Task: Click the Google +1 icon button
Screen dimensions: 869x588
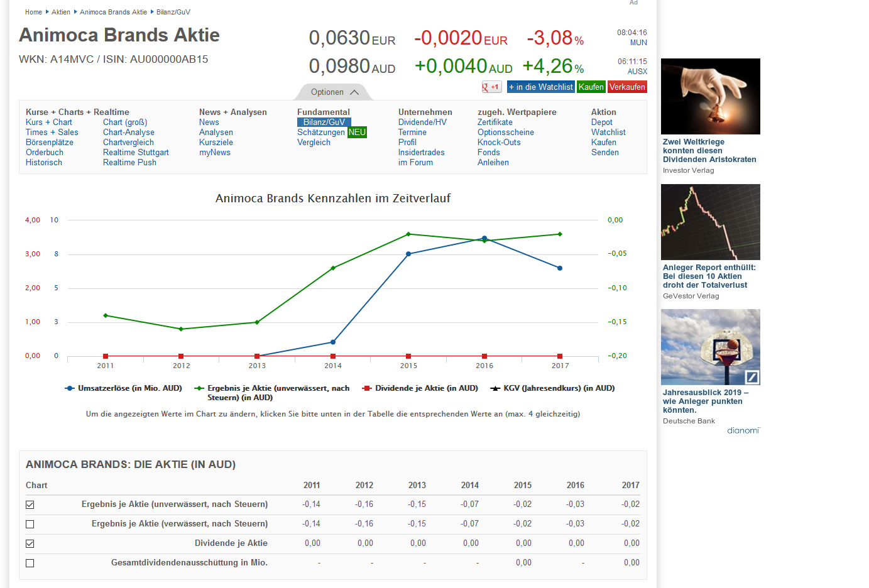Action: coord(491,87)
